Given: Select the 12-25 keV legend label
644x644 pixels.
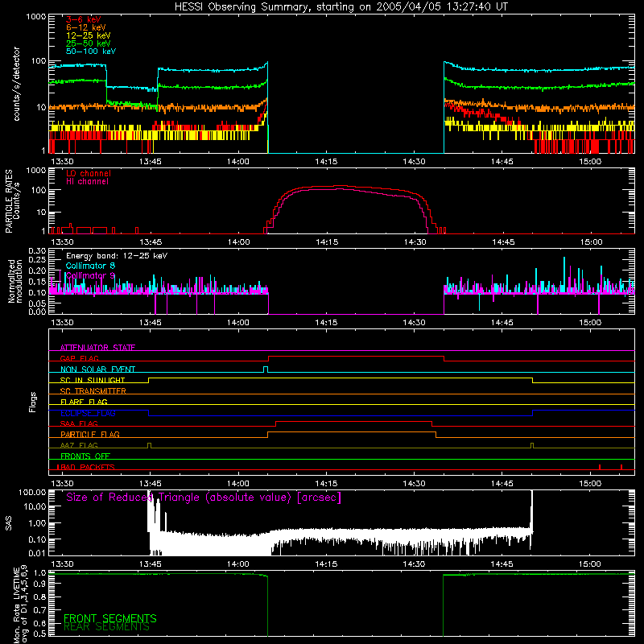Looking at the screenshot, I should 89,35.
